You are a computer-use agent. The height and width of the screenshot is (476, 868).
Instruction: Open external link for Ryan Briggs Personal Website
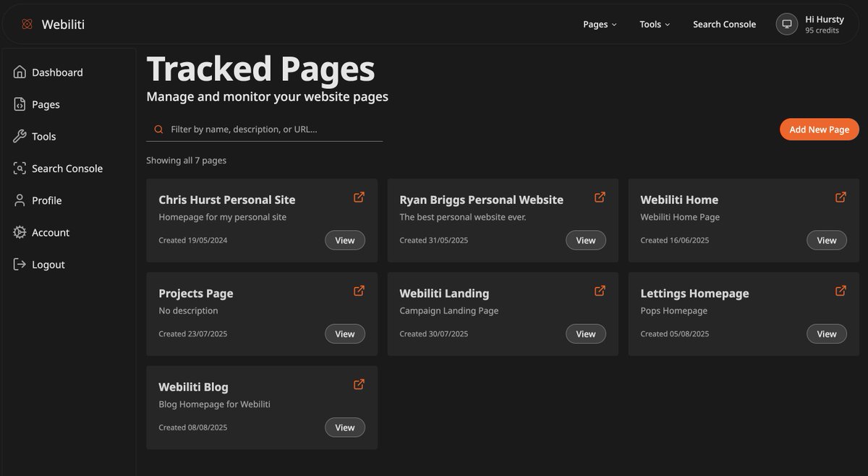coord(600,197)
